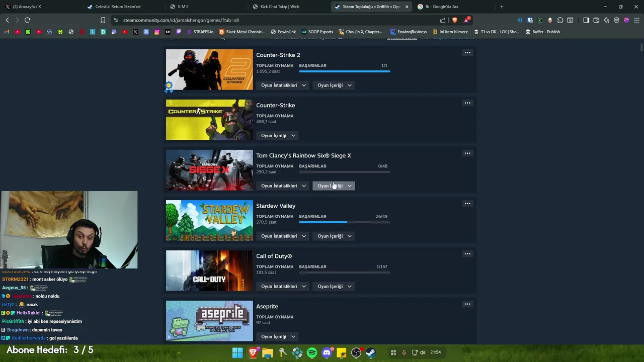644x362 pixels.
Task: Open X bookmark icon in bookmarks bar
Action: click(135, 32)
